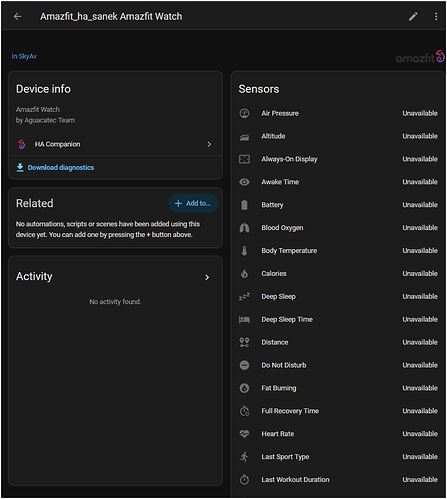Expand the HA Companion integration chevron
The width and height of the screenshot is (447, 499).
(209, 144)
